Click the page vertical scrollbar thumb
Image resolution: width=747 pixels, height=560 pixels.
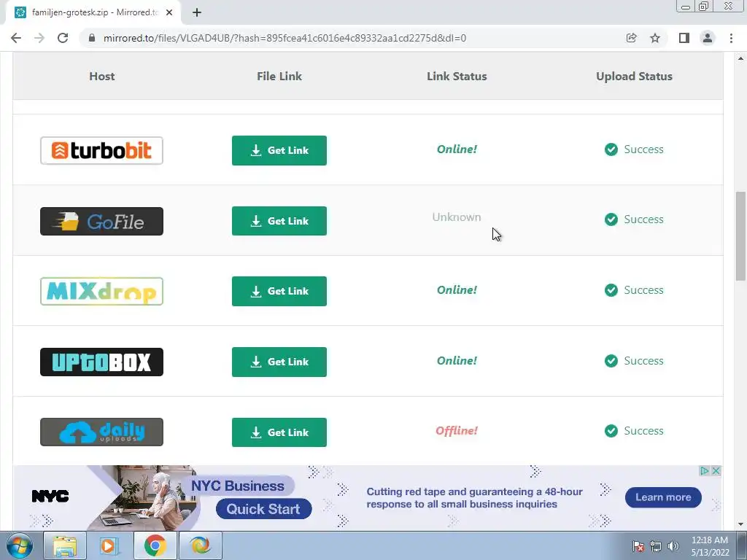(x=740, y=236)
